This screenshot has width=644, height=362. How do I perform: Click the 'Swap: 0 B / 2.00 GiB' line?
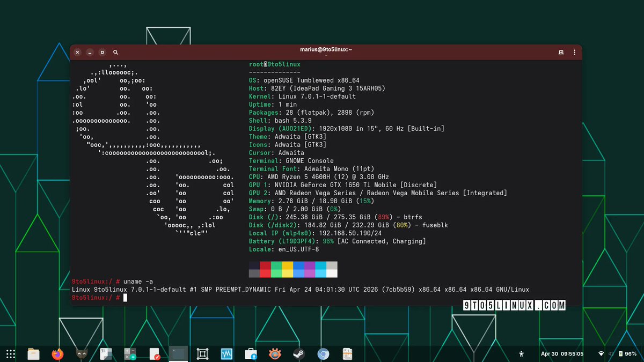tap(295, 209)
